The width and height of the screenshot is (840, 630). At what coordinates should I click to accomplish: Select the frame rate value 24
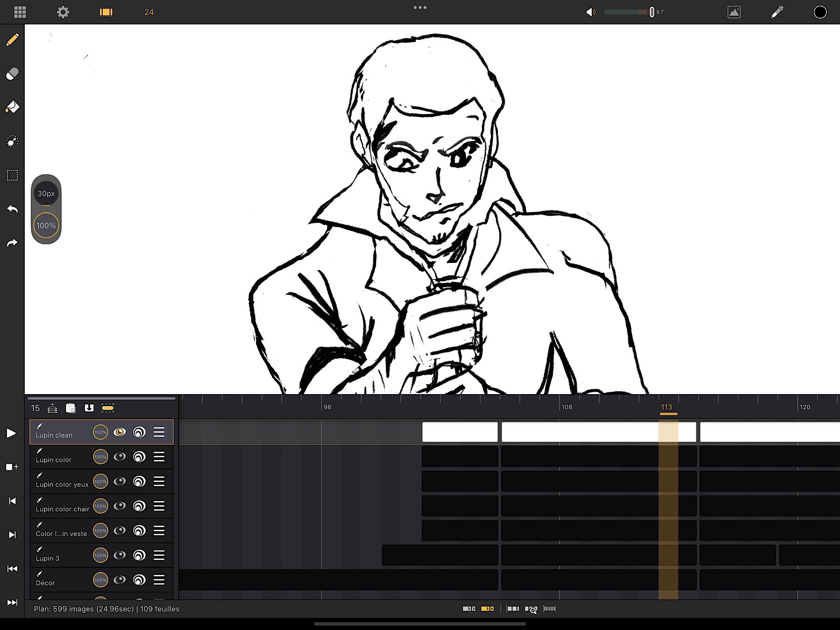pyautogui.click(x=149, y=12)
